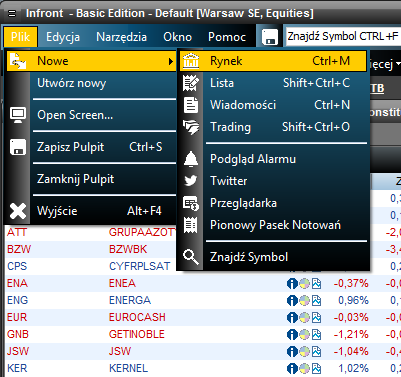Click the Nowe menu item icon

(x=18, y=61)
